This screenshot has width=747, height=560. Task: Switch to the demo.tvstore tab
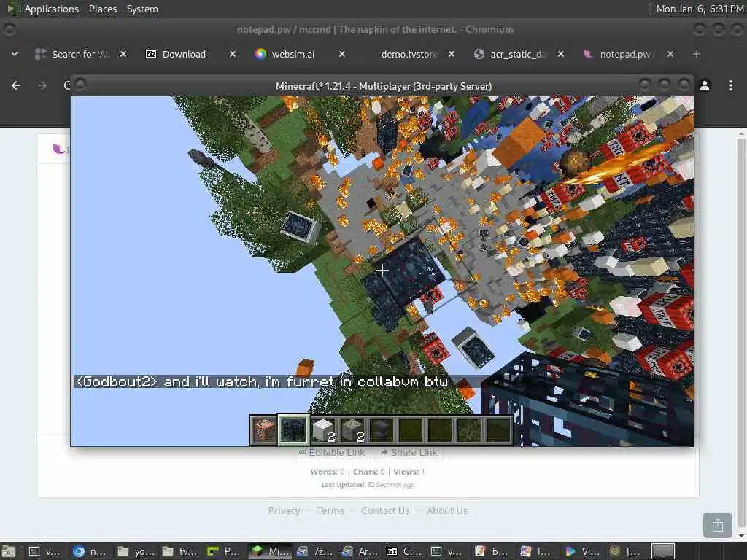(409, 54)
